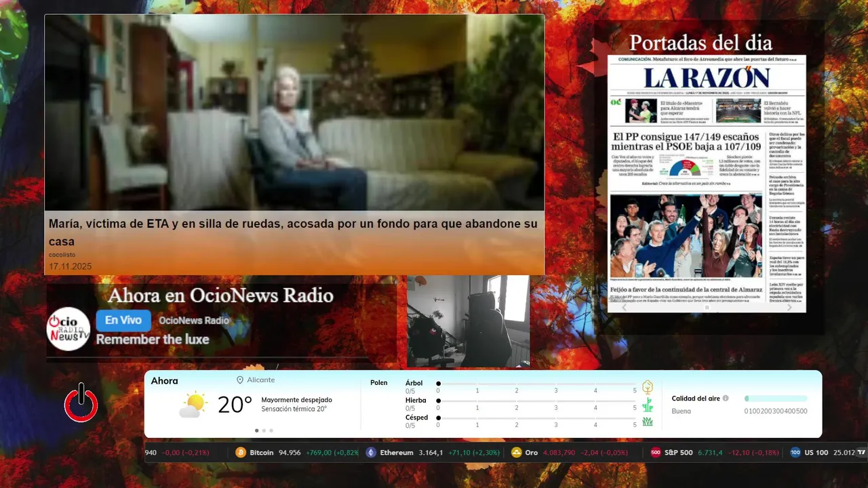The height and width of the screenshot is (488, 868).
Task: Click the Bitcoin coin icon in ticker
Action: coord(241,453)
